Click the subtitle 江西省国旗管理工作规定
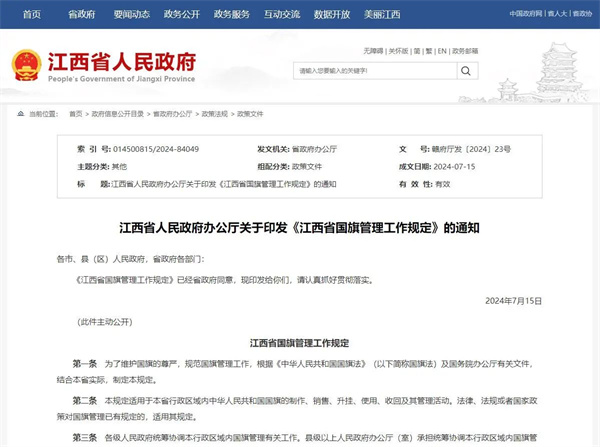 [x=299, y=343]
